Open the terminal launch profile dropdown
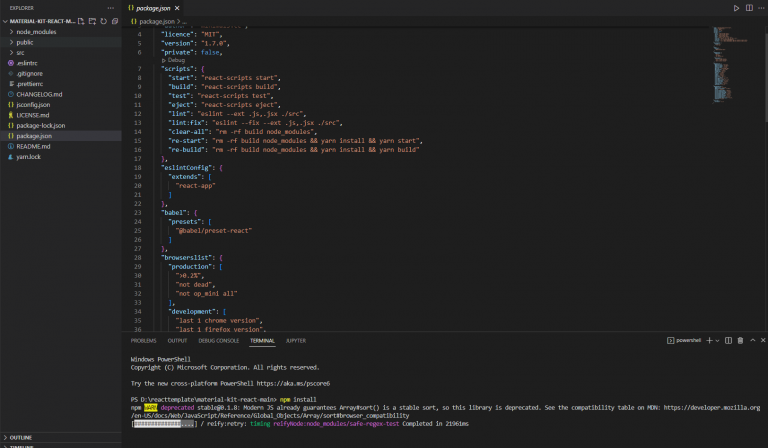Image resolution: width=768 pixels, height=448 pixels. pyautogui.click(x=717, y=340)
